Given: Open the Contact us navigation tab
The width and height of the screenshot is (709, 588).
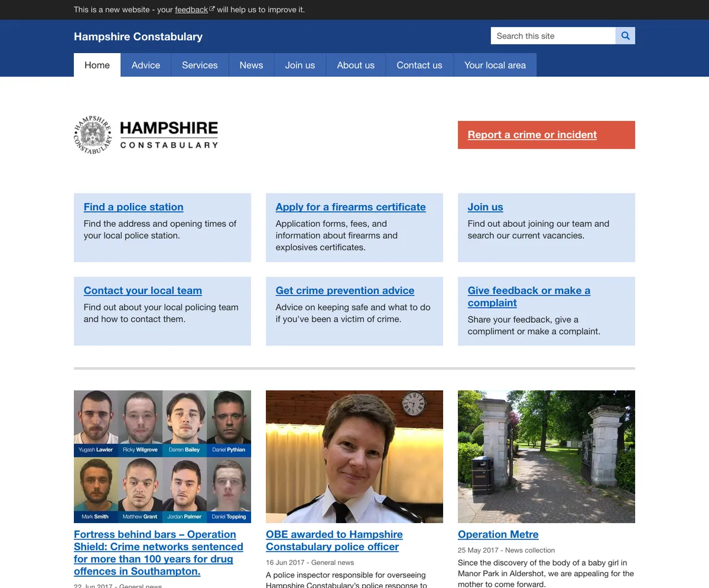Looking at the screenshot, I should click(x=419, y=65).
